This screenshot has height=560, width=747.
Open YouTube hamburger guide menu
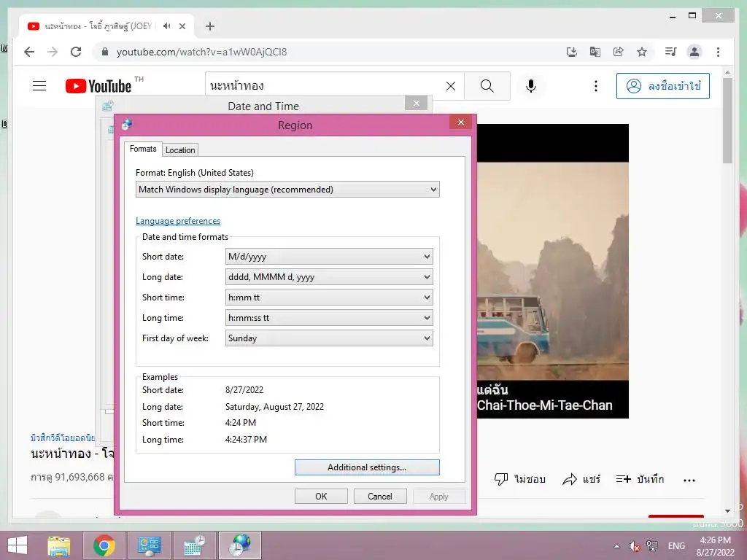(39, 86)
